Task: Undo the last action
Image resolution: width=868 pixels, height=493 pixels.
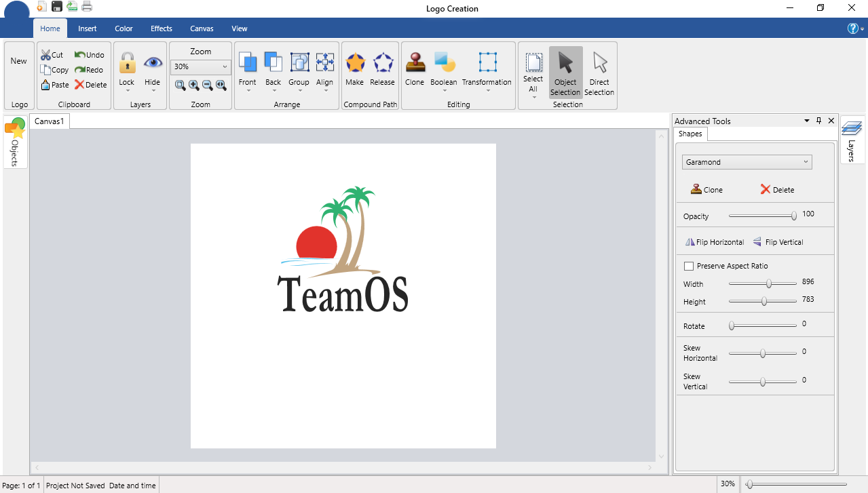Action: [x=89, y=55]
